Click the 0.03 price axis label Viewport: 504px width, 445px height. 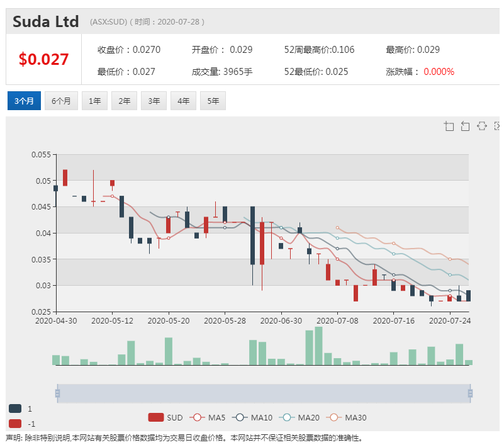[43, 286]
